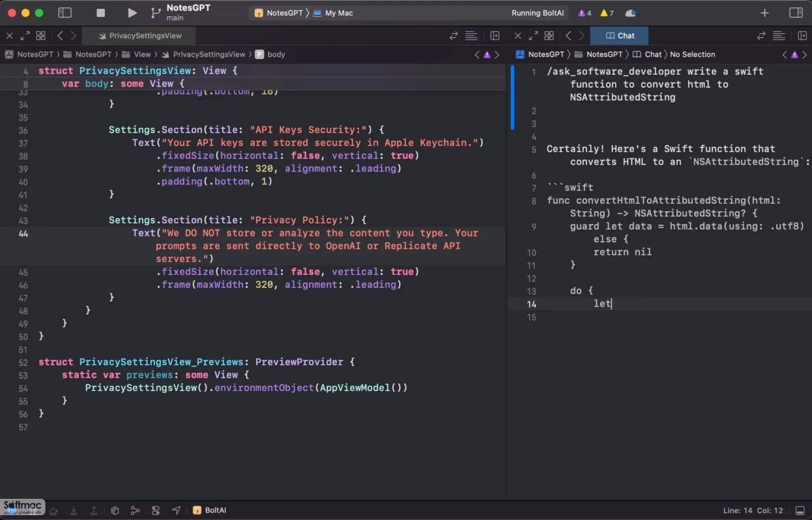
Task: Expand the Chat editor to focus
Action: pos(533,36)
